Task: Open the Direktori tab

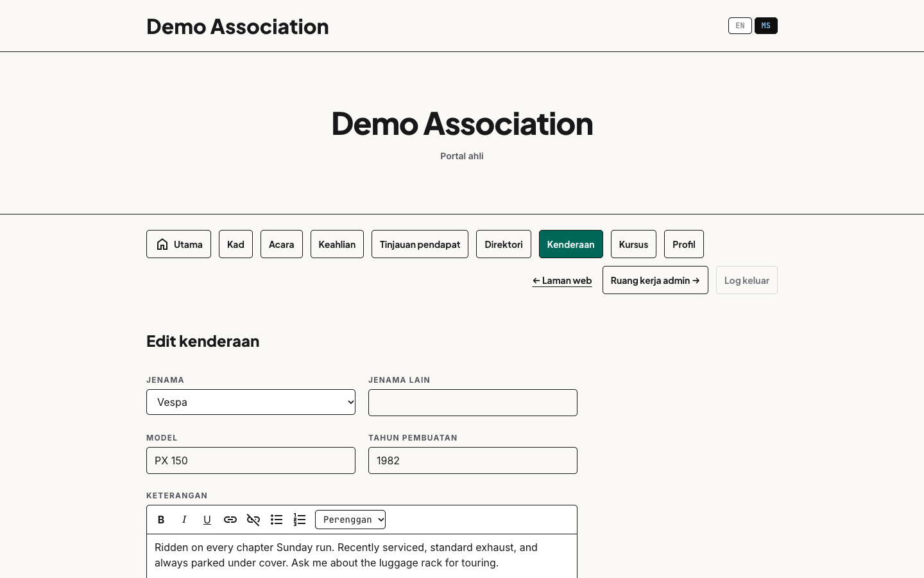Action: (504, 244)
